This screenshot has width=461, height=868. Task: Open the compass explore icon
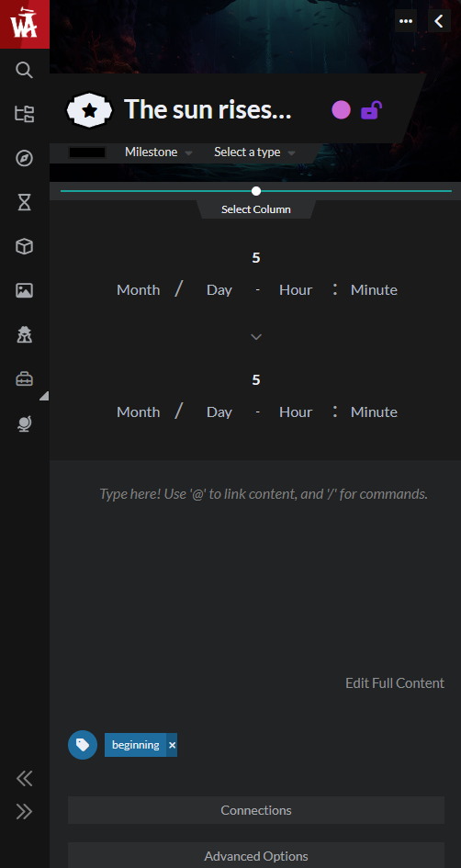coord(25,158)
